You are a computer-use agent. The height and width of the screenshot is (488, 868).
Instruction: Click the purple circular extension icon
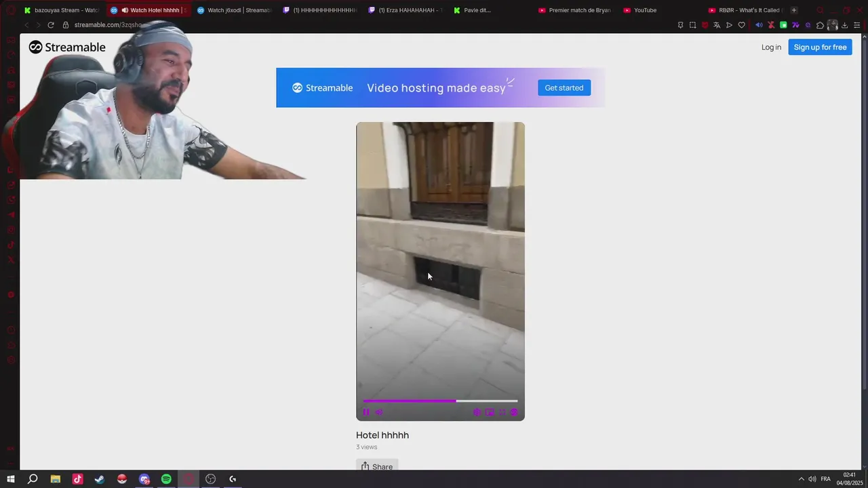(808, 25)
